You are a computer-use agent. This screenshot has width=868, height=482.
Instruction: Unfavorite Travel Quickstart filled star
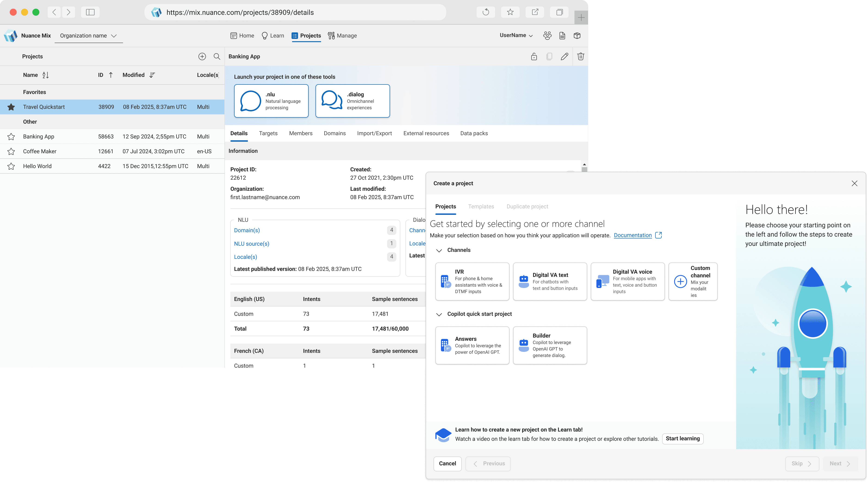pos(11,107)
